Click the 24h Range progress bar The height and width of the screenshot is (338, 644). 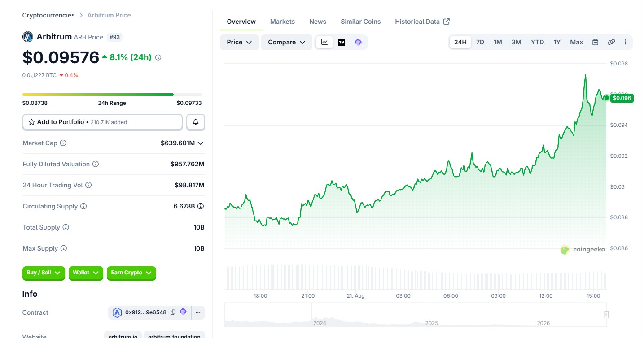pos(112,95)
